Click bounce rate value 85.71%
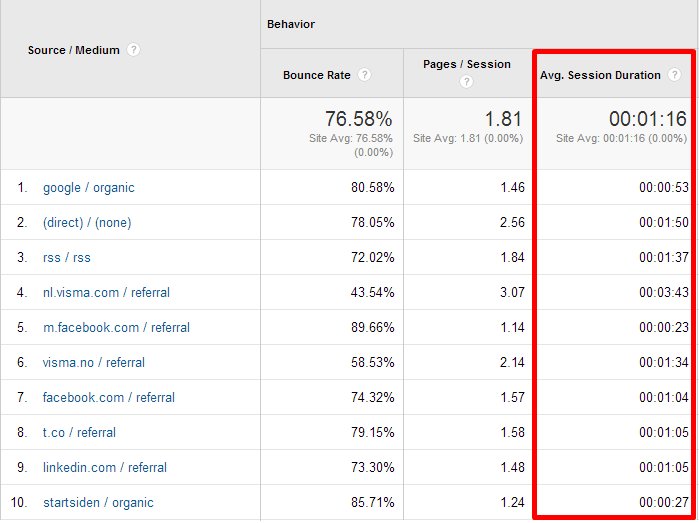The image size is (699, 523). [372, 502]
